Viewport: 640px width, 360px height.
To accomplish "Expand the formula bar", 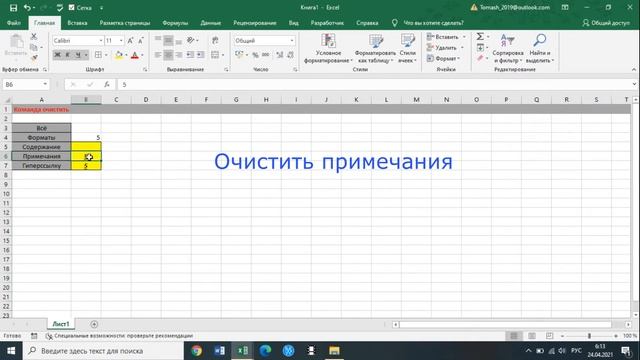I will 634,84.
